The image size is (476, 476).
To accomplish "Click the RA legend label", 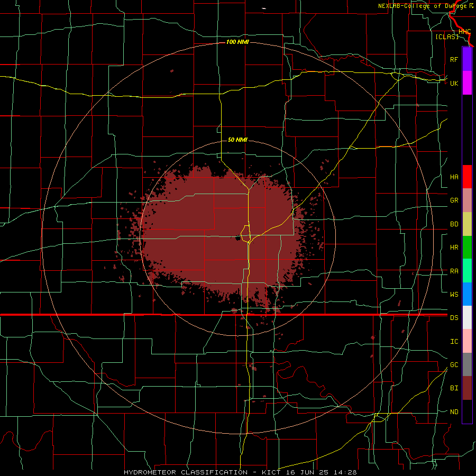I will tap(454, 271).
